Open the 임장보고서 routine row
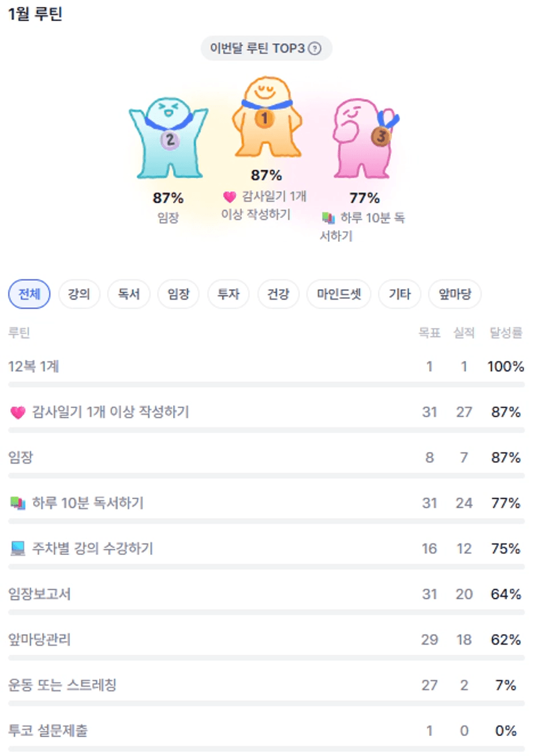The height and width of the screenshot is (756, 536). (40, 595)
